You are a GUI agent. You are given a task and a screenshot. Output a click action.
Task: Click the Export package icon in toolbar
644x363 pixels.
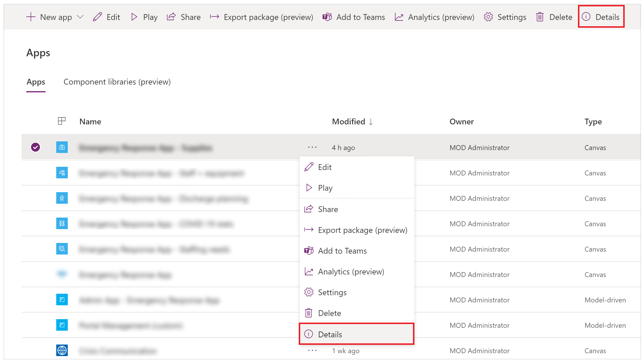213,17
